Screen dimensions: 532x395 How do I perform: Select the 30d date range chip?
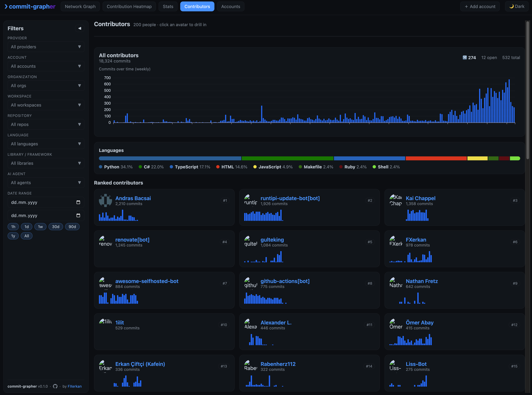click(56, 227)
